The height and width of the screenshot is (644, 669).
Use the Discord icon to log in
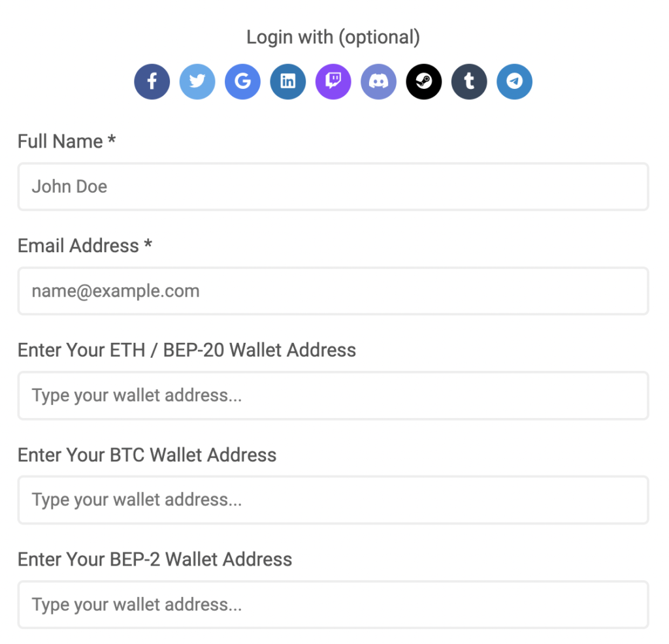click(378, 82)
